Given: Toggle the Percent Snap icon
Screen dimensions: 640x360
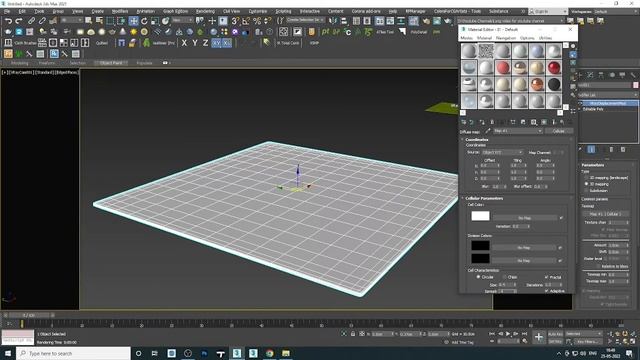Looking at the screenshot, I should (257, 21).
